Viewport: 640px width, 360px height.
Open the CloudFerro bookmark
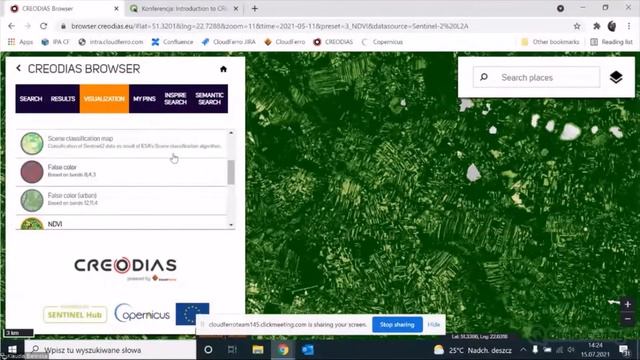tap(284, 42)
